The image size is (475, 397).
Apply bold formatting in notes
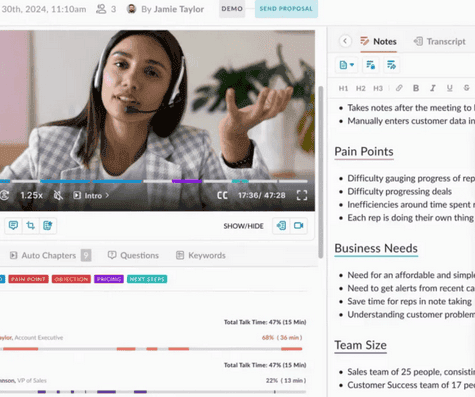(416, 88)
